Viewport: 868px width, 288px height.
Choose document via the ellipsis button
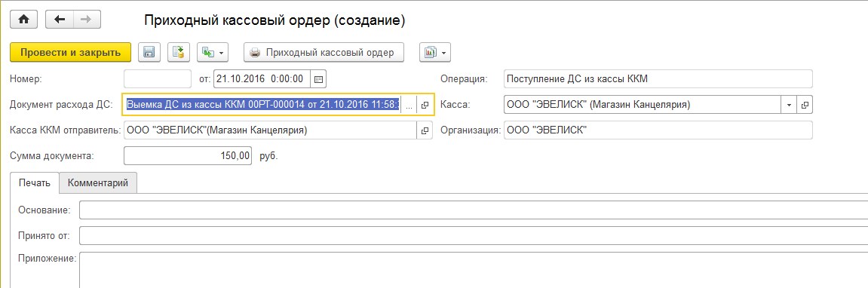point(409,105)
